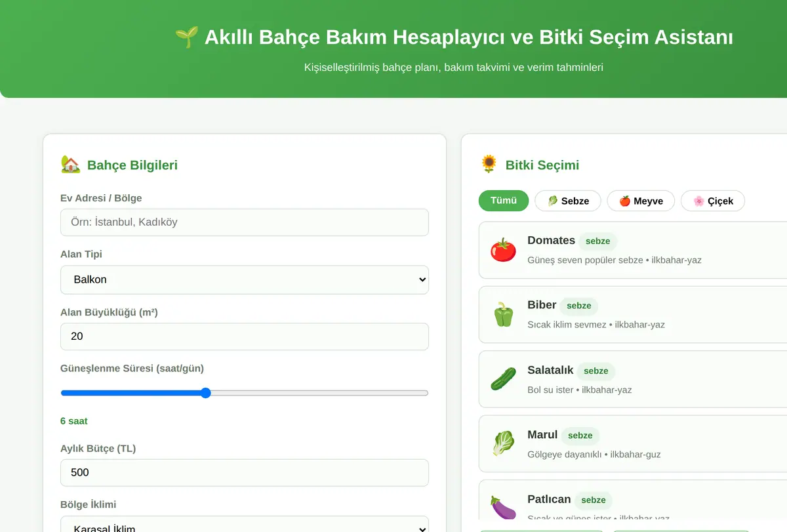Click the subtitle 'Kişiselleştirilmiş bahçe planı' text

click(x=371, y=67)
